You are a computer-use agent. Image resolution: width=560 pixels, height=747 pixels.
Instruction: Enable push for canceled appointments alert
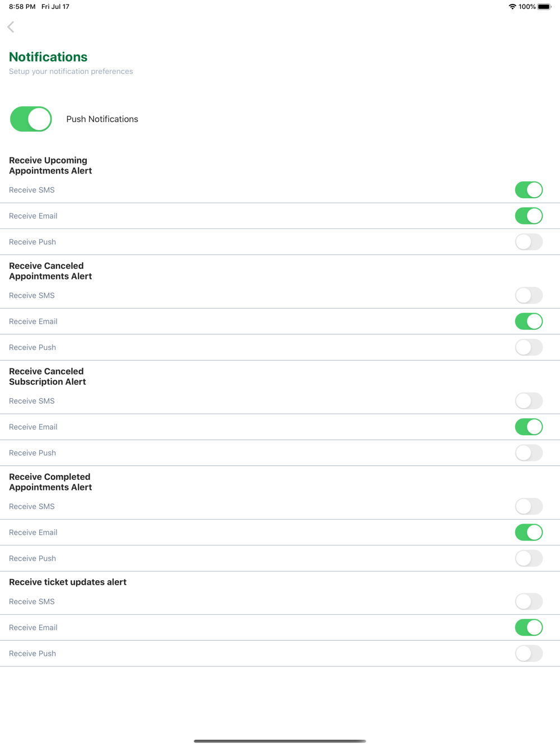click(529, 347)
